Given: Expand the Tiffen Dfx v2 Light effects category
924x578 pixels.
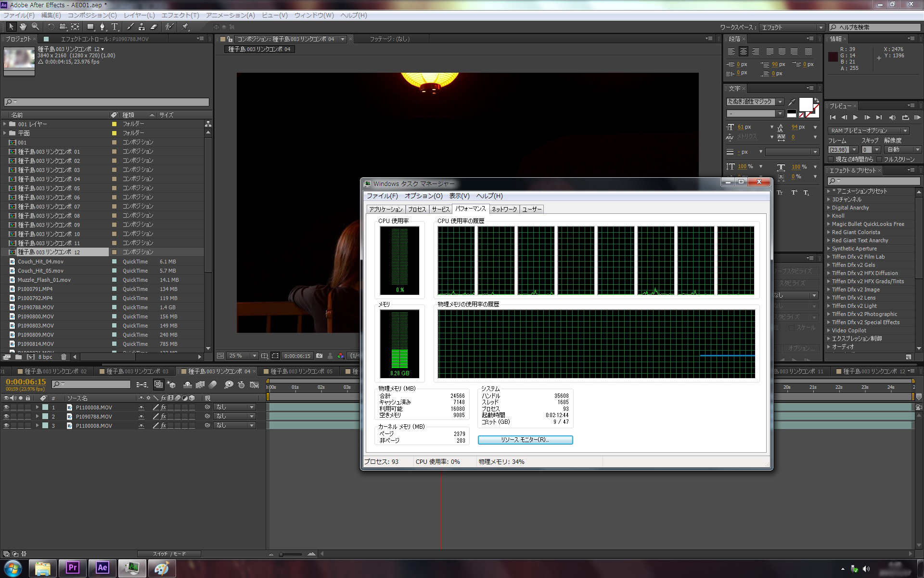Looking at the screenshot, I should point(829,306).
